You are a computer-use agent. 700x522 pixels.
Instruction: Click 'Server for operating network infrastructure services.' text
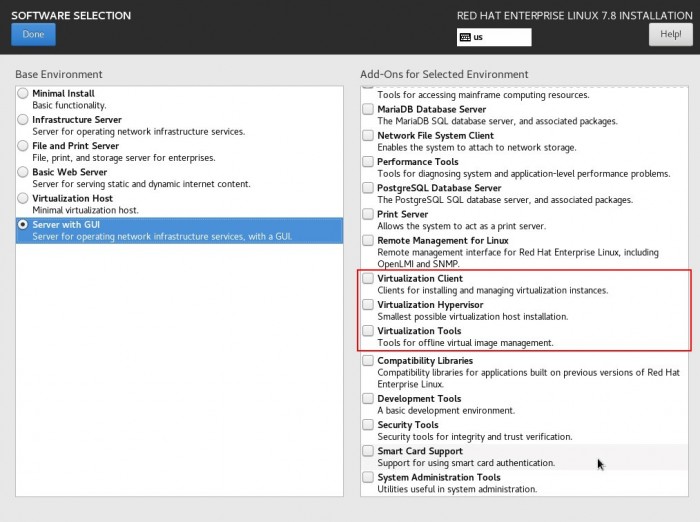(138, 132)
